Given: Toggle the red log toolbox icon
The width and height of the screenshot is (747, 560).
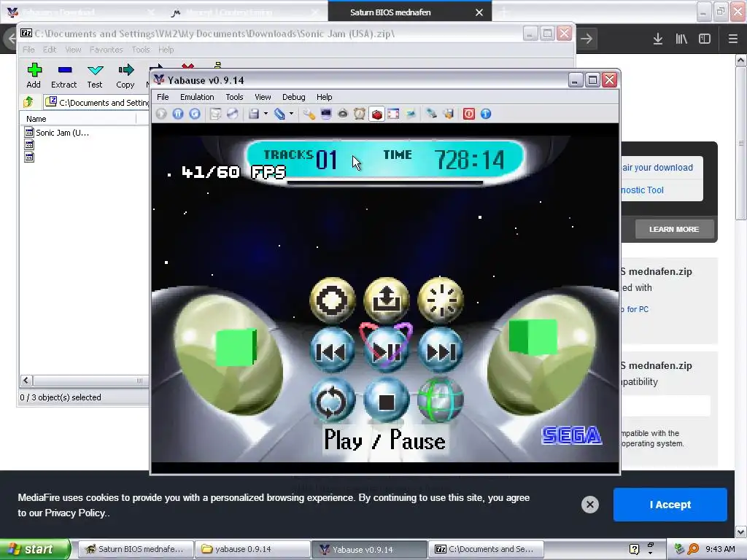Looking at the screenshot, I should 376,114.
